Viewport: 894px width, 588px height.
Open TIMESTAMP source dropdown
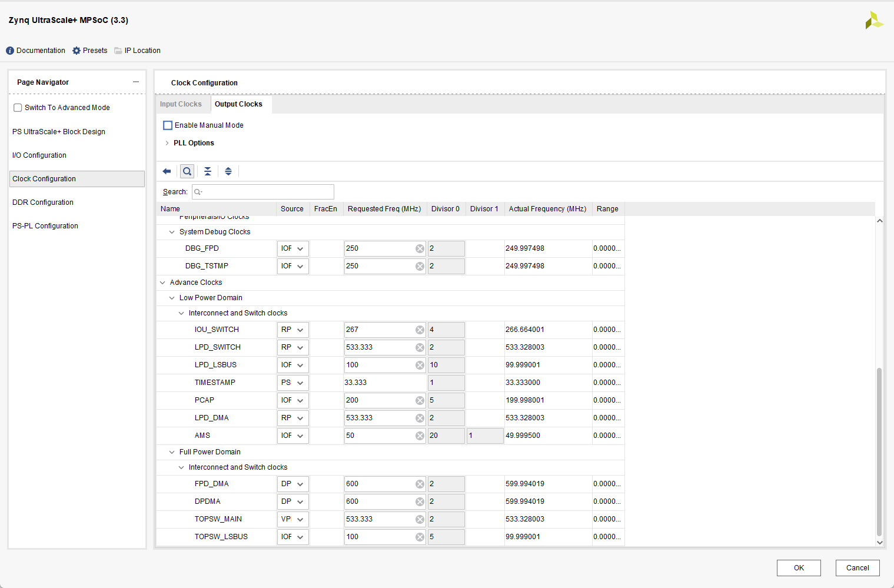coord(293,383)
